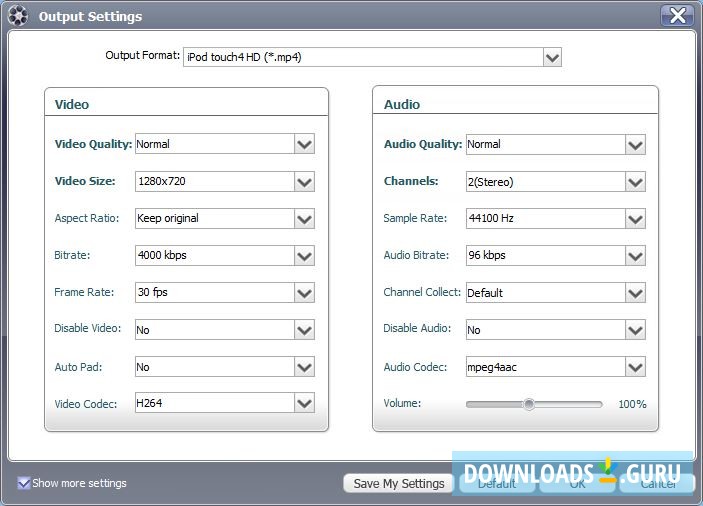
Task: Click the 96 kbps audio bitrate value
Action: pos(487,255)
